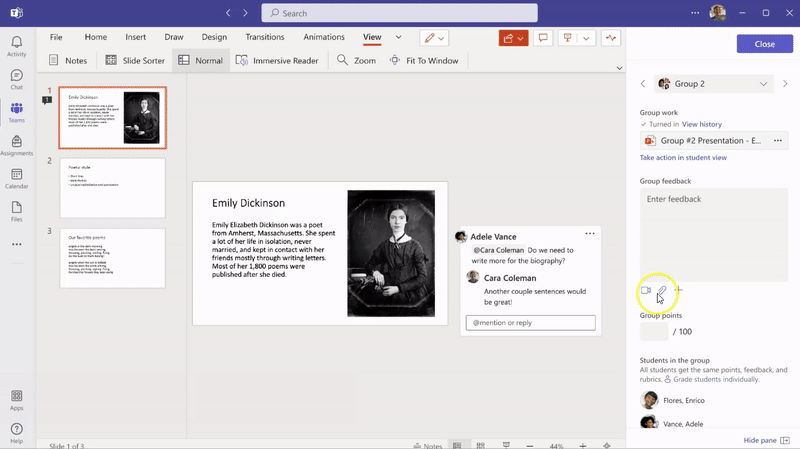Go back with the history arrow

[228, 13]
